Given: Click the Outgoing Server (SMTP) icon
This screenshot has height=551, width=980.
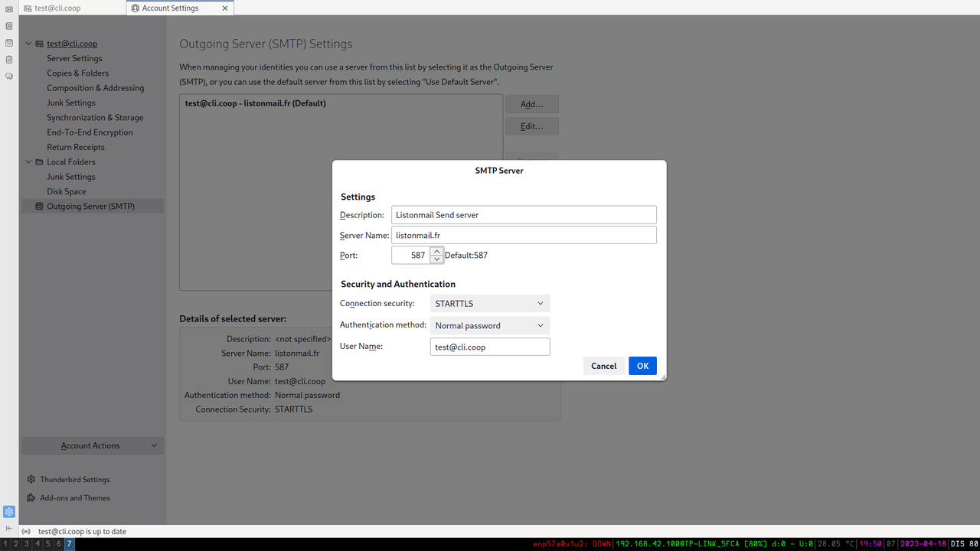Looking at the screenshot, I should tap(40, 207).
